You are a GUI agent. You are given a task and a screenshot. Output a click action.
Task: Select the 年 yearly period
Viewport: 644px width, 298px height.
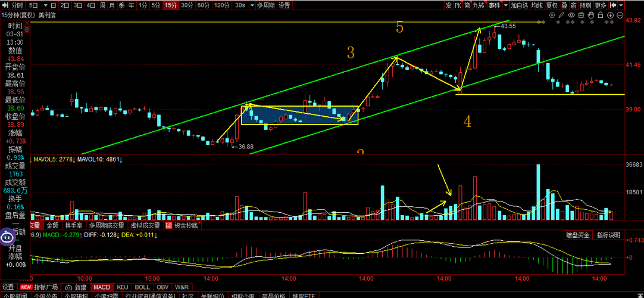click(132, 5)
